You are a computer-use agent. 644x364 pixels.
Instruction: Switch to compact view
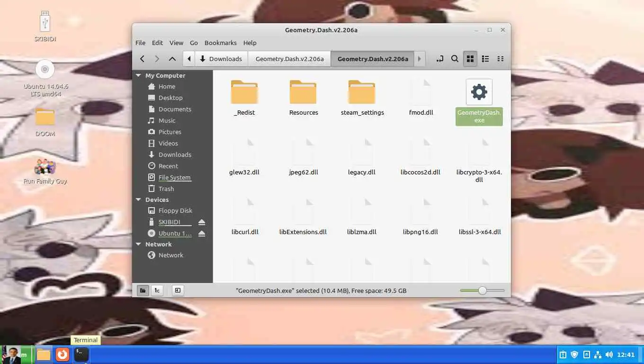(x=501, y=59)
